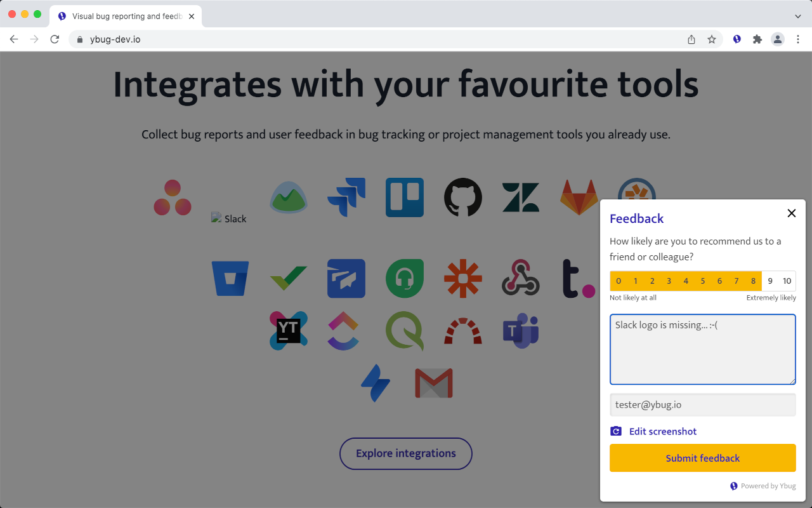Click the Microsoft Teams logo
The image size is (812, 508).
tap(520, 330)
